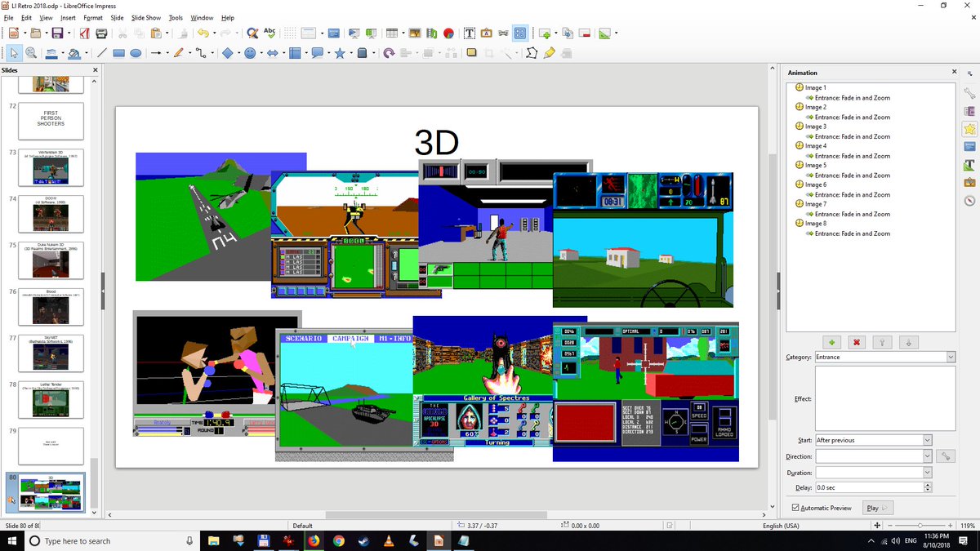Open Find & Replace tool
Screen dimensions: 980x551
[252, 33]
